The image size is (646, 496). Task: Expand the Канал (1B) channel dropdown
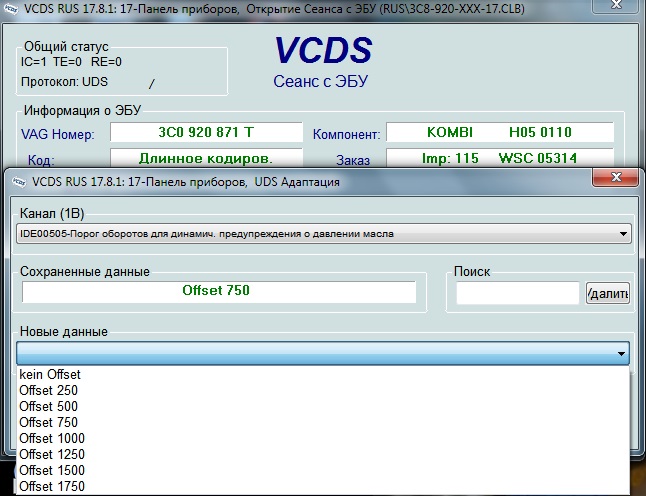(623, 234)
